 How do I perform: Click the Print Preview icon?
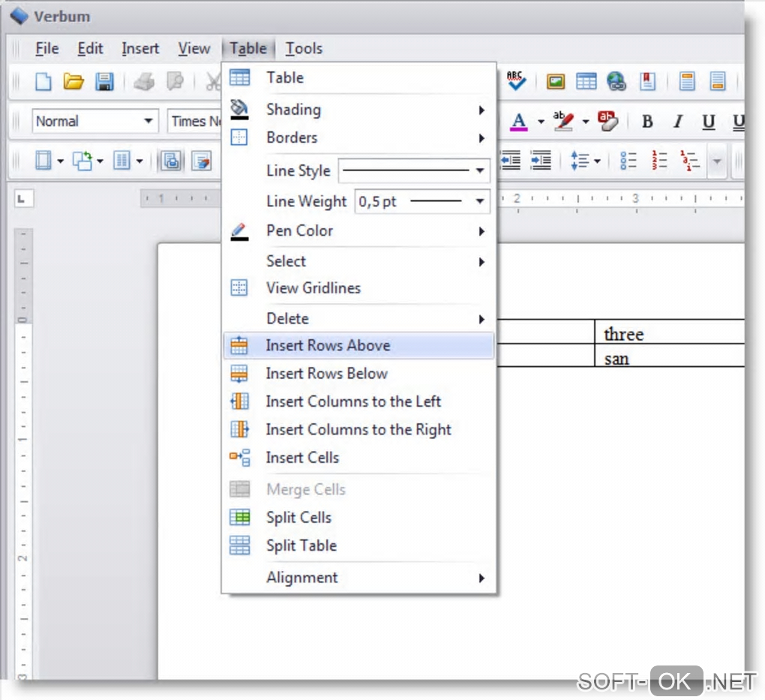click(175, 81)
